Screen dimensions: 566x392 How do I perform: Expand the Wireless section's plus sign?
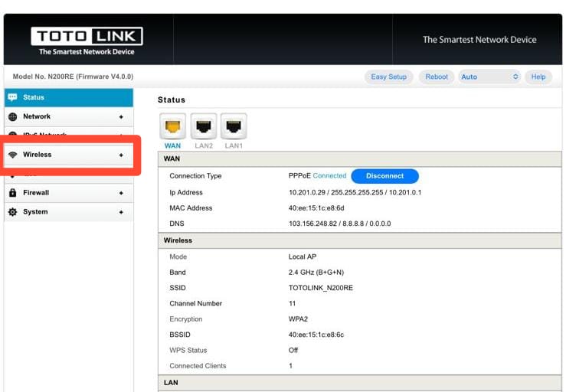click(x=121, y=155)
